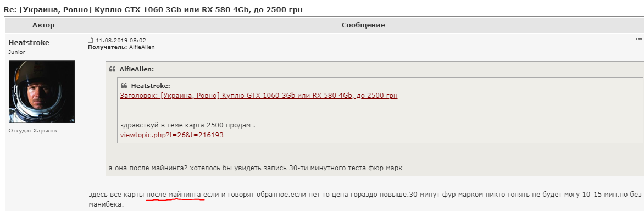Click the red-underlined words после майнинга
The image size is (644, 211).
(174, 194)
